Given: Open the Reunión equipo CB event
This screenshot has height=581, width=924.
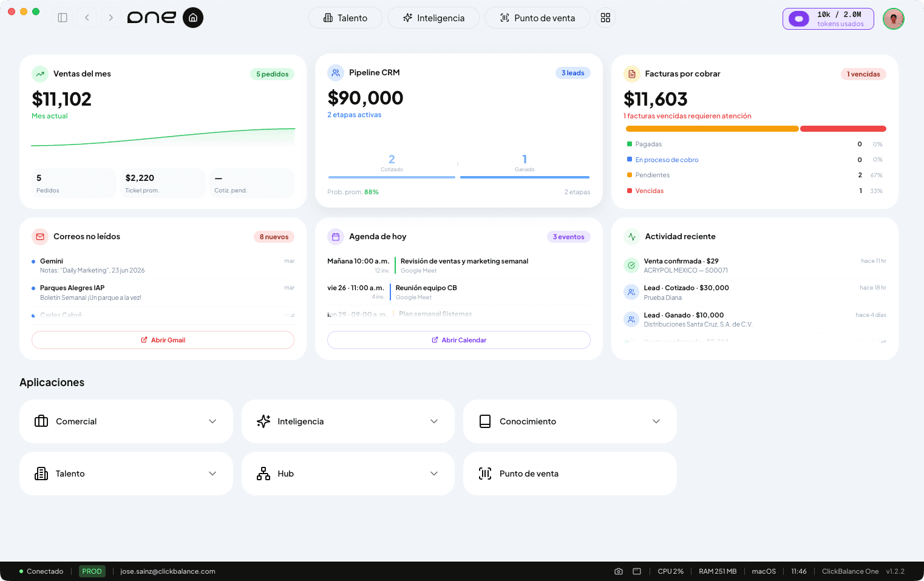Looking at the screenshot, I should [459, 293].
